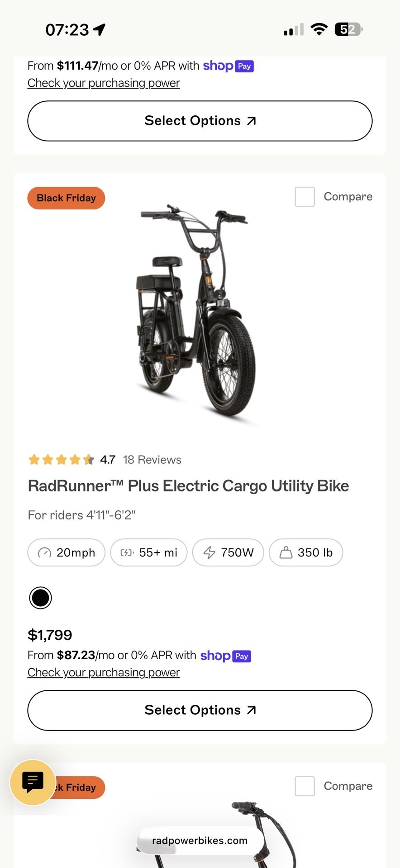The width and height of the screenshot is (400, 868).
Task: Select the black color option swatch
Action: pyautogui.click(x=40, y=598)
